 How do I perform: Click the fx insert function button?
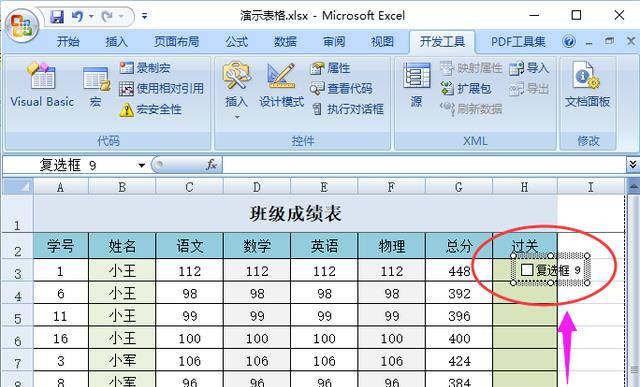pyautogui.click(x=211, y=165)
